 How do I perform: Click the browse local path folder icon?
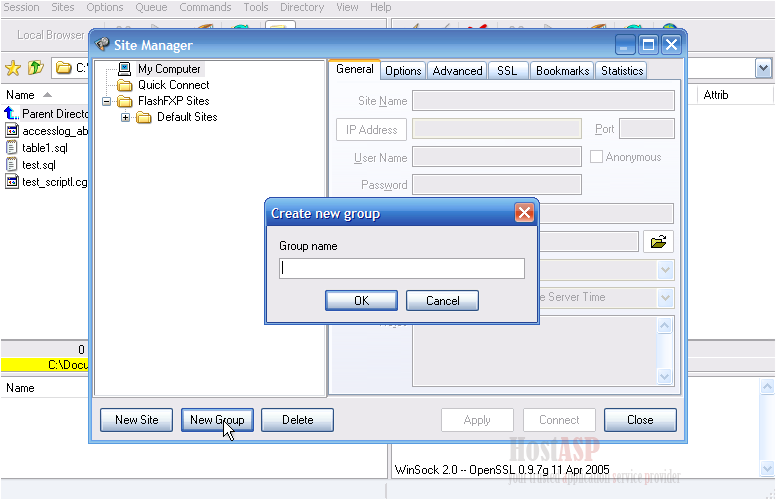[658, 242]
